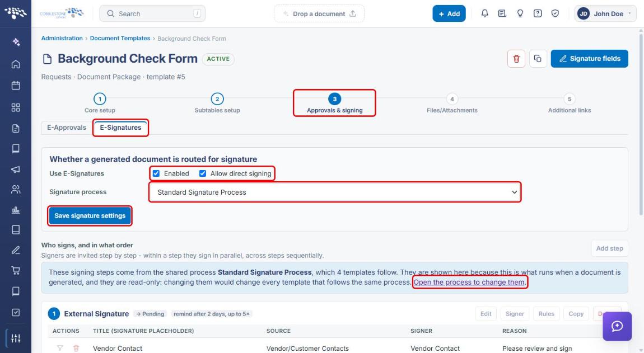Select the E-Signatures tab
The width and height of the screenshot is (644, 353).
point(120,128)
